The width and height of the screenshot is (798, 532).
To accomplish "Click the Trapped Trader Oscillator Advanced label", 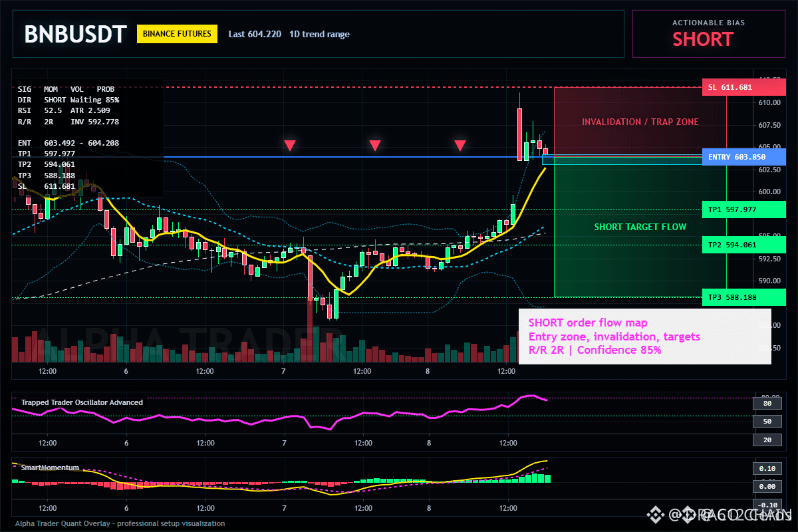I will point(82,402).
